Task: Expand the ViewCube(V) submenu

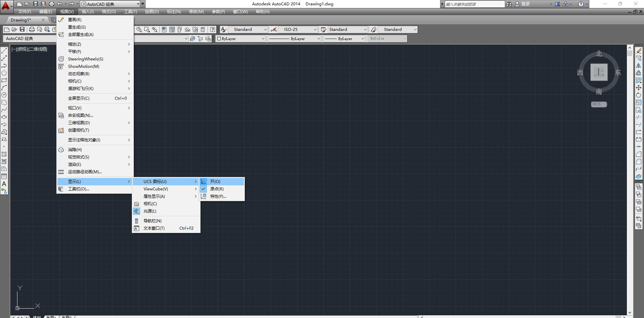Action: click(166, 189)
